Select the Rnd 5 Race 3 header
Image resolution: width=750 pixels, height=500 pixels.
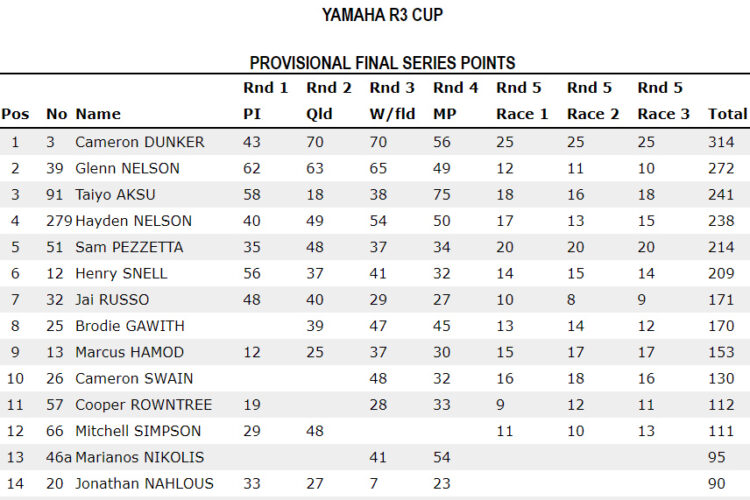pyautogui.click(x=663, y=100)
